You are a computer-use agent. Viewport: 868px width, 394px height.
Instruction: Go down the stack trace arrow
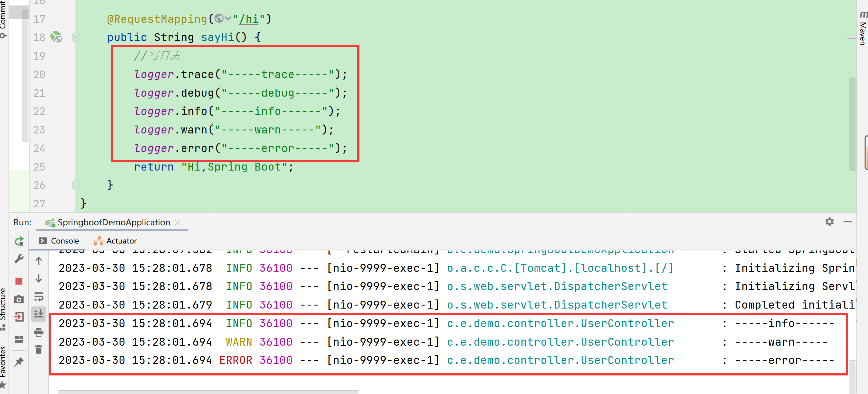pyautogui.click(x=39, y=278)
